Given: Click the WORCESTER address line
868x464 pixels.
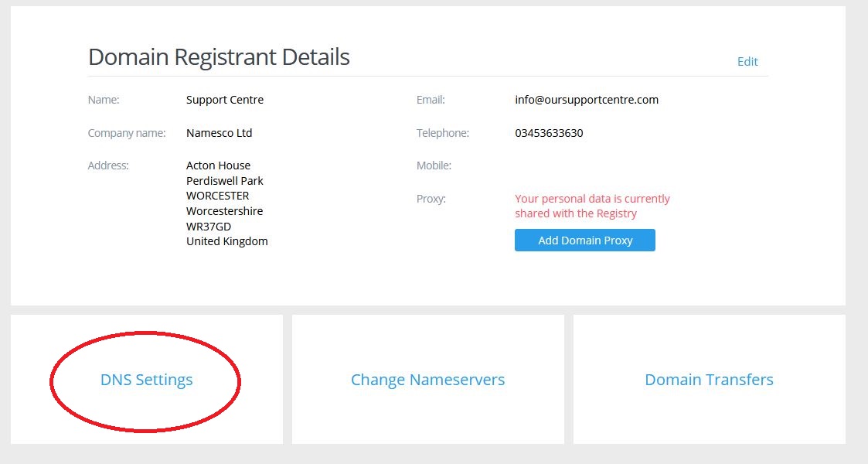Looking at the screenshot, I should [217, 196].
